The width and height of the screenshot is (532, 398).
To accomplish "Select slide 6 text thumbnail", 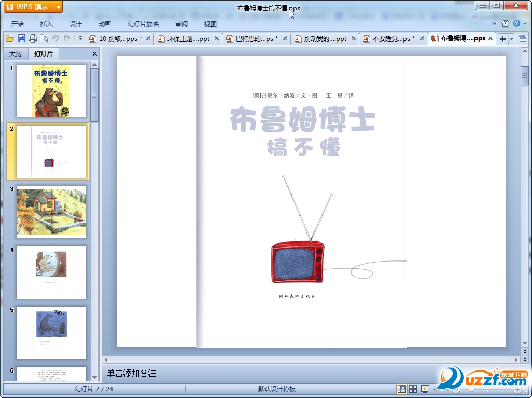I will click(51, 374).
